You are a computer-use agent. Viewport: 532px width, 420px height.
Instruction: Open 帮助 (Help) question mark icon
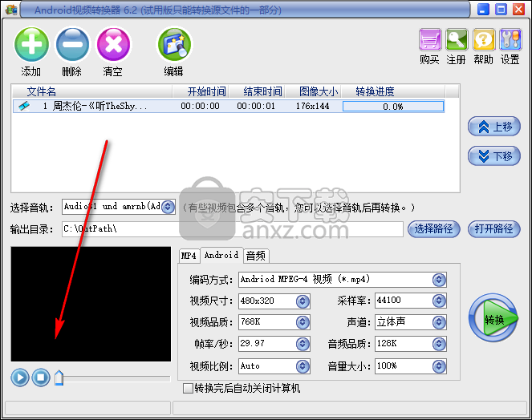484,39
